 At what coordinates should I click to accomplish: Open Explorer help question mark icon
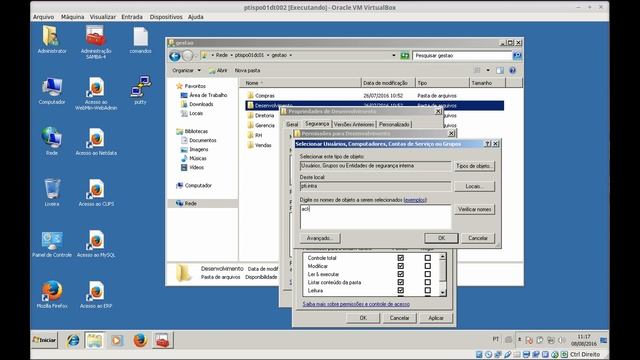coord(513,70)
